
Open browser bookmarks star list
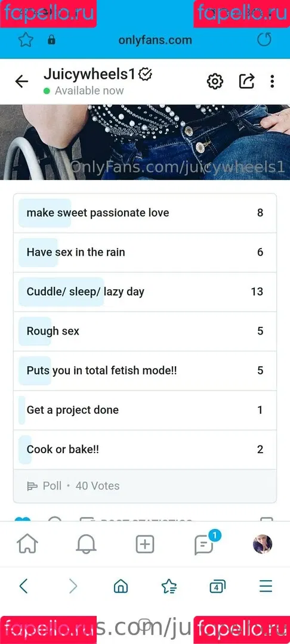[169, 586]
